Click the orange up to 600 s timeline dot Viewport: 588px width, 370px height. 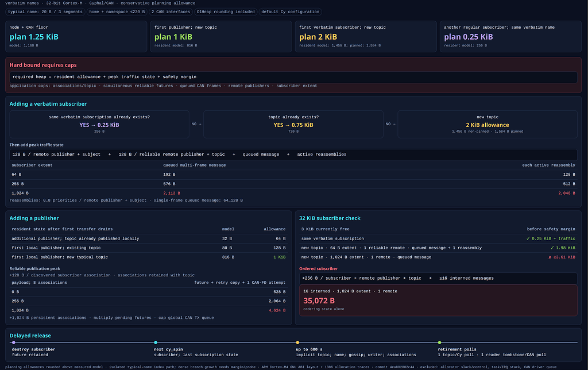pos(297,342)
